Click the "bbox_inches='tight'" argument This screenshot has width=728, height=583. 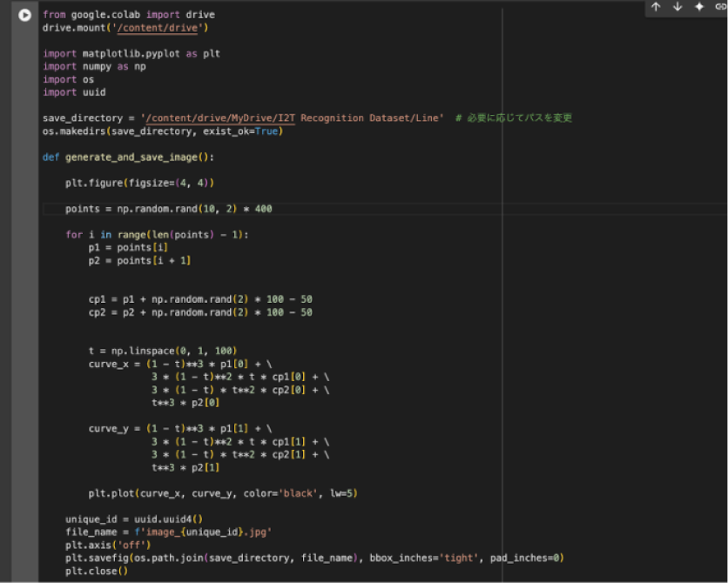click(424, 558)
